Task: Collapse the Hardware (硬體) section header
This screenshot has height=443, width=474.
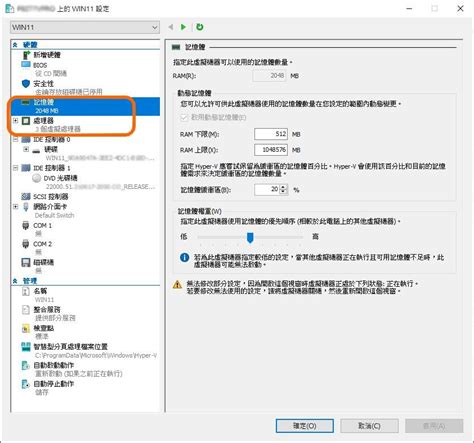Action: [15, 44]
